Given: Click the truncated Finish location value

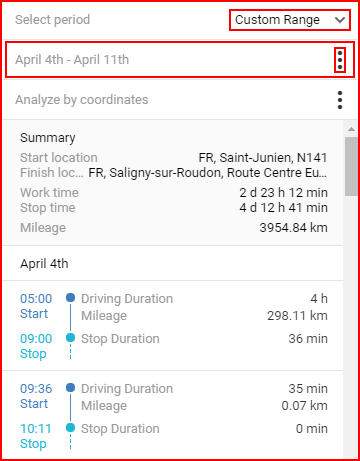Looking at the screenshot, I should tap(208, 173).
